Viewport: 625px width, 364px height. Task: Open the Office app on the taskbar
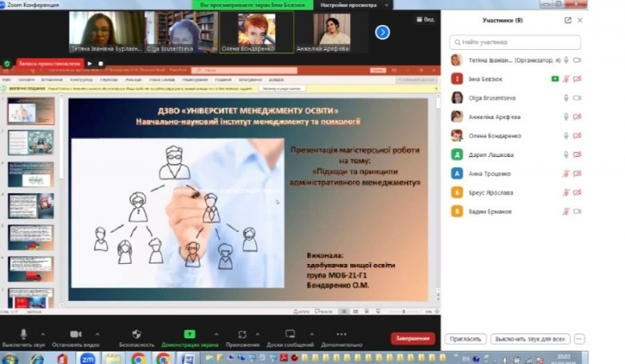62,359
